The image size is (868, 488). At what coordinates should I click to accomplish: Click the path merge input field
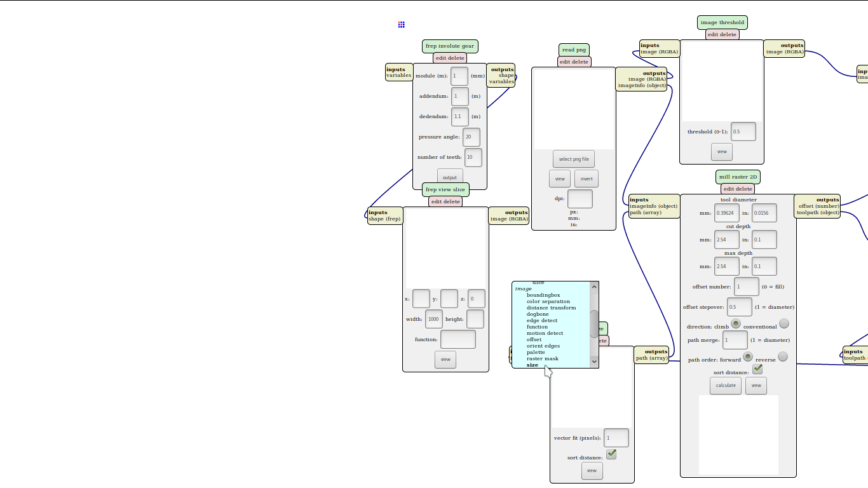[735, 341]
